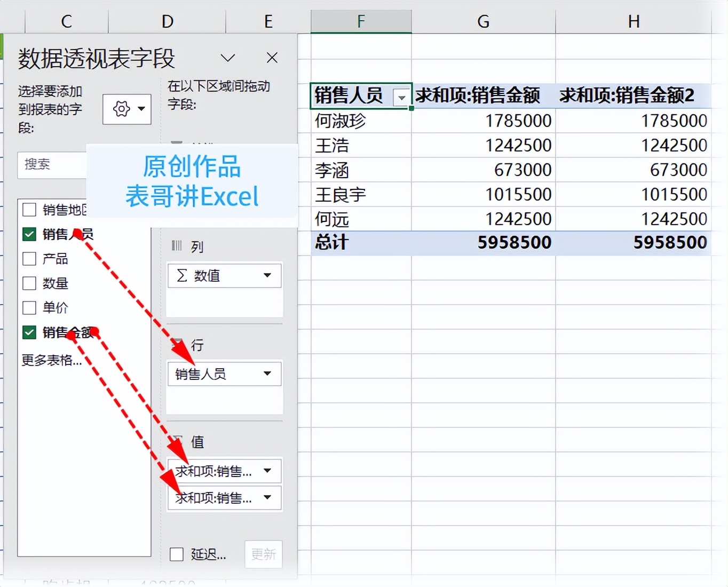This screenshot has width=728, height=587.
Task: Select the 何远 row label cell
Action: coord(361,219)
